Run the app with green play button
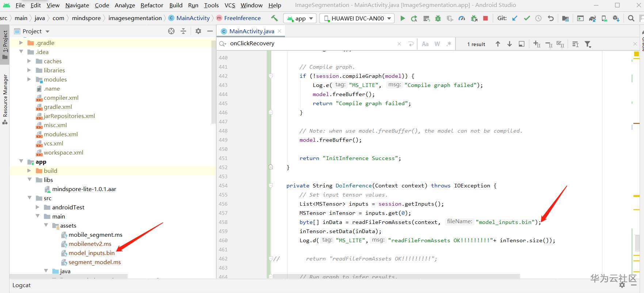The image size is (644, 293). point(403,18)
